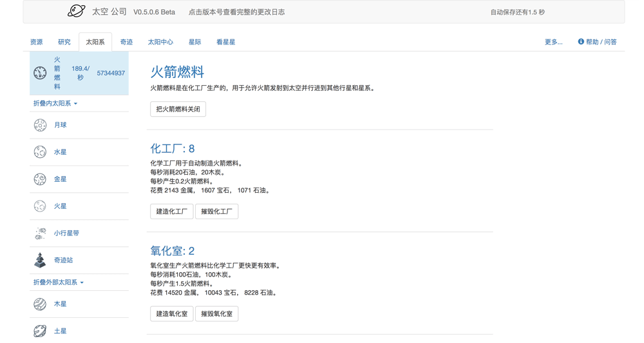Click the 自动保存还有1.5 秒 autosave text
The width and height of the screenshot is (644, 343).
coord(518,12)
